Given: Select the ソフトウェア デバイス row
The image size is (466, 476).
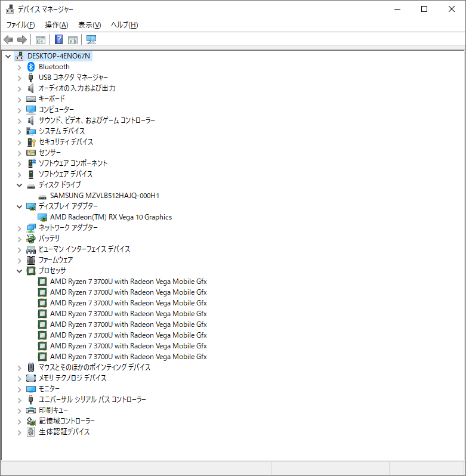Looking at the screenshot, I should (66, 174).
